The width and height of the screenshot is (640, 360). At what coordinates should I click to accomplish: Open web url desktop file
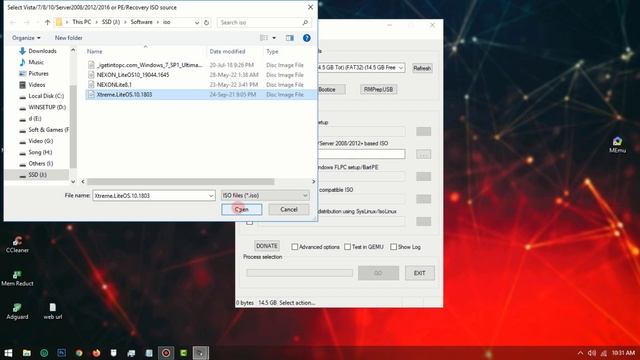[x=53, y=311]
